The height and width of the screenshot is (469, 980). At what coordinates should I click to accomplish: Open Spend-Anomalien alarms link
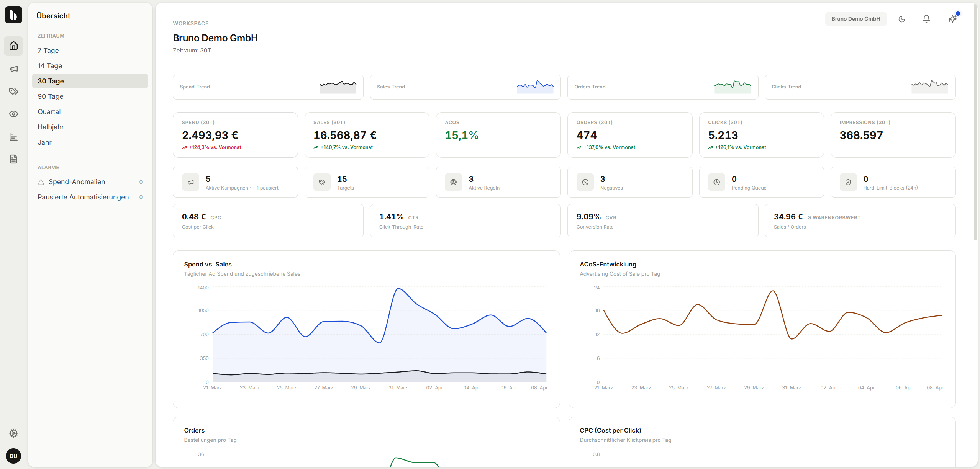[x=77, y=182]
